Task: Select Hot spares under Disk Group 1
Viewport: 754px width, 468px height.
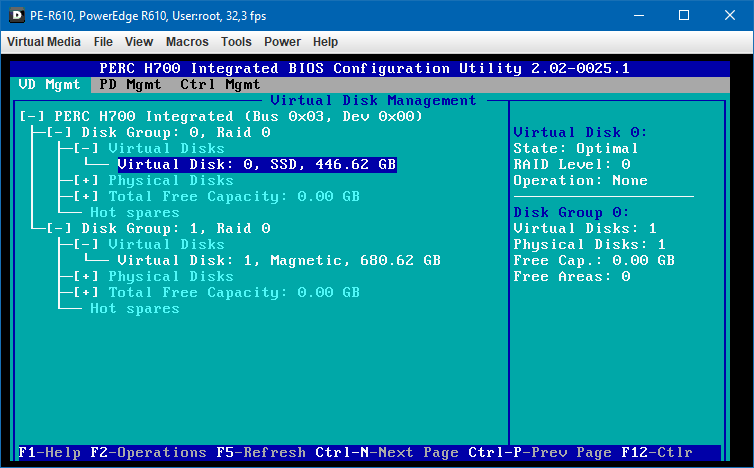Action: coord(135,309)
